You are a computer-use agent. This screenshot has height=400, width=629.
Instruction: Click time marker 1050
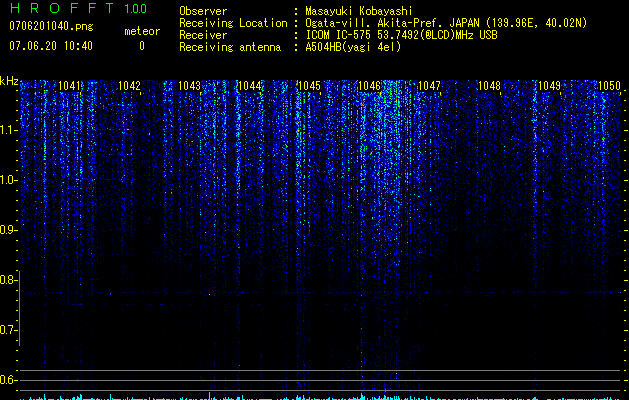pos(610,86)
